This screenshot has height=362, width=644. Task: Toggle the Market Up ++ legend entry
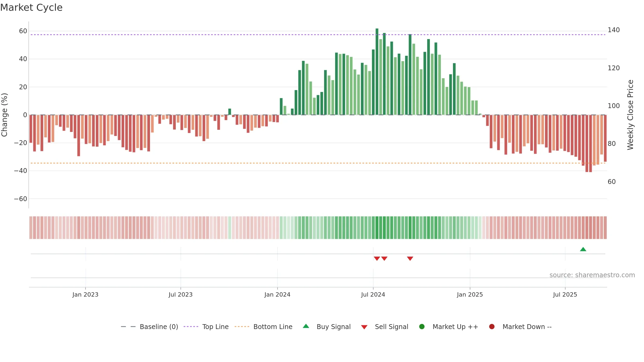(449, 327)
